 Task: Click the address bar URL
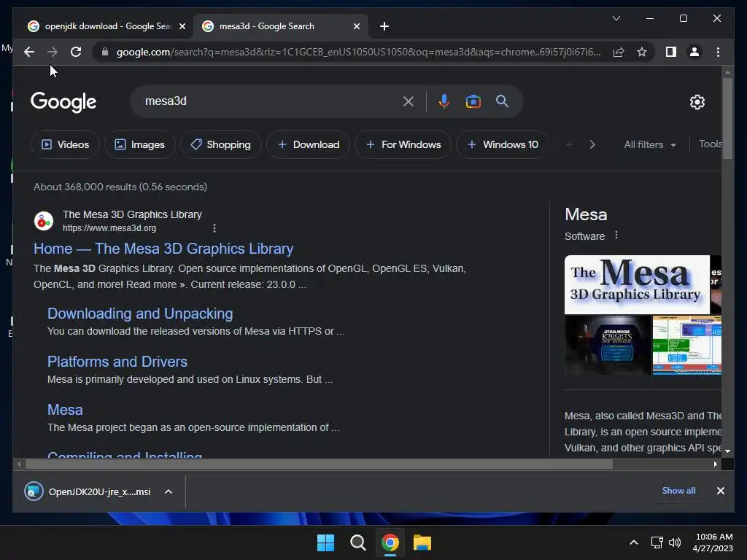pos(358,52)
